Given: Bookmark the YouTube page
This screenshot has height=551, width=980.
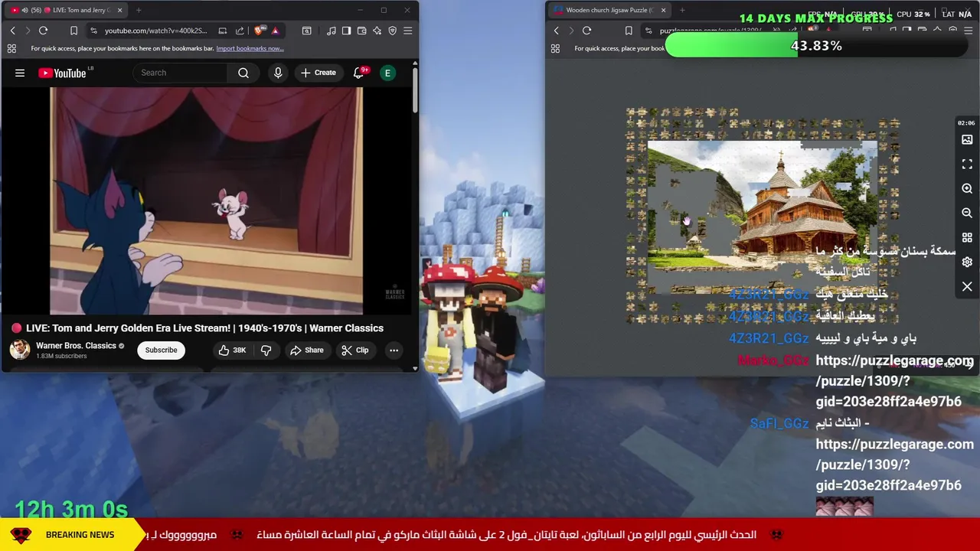Looking at the screenshot, I should click(73, 31).
